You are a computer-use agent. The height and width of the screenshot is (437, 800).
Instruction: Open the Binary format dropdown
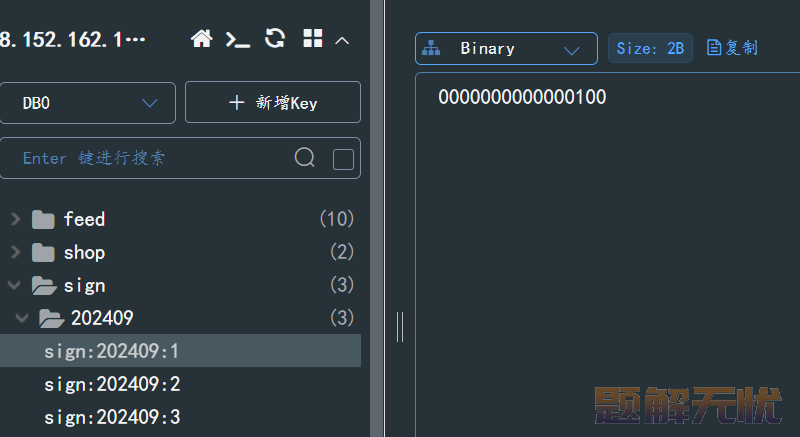point(506,48)
